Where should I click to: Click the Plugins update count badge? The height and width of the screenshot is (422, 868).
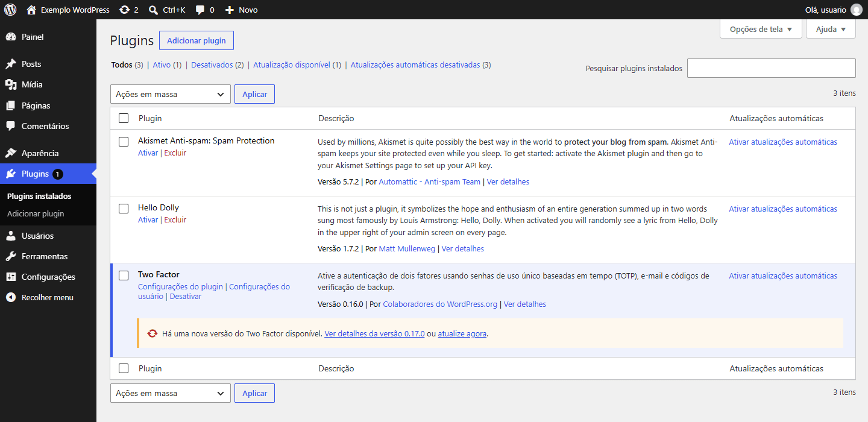point(57,174)
